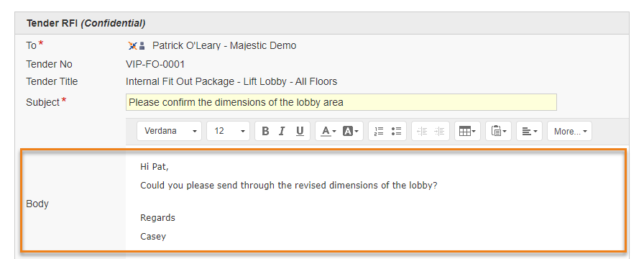
Task: Open the font size 12 dropdown
Action: (x=228, y=131)
